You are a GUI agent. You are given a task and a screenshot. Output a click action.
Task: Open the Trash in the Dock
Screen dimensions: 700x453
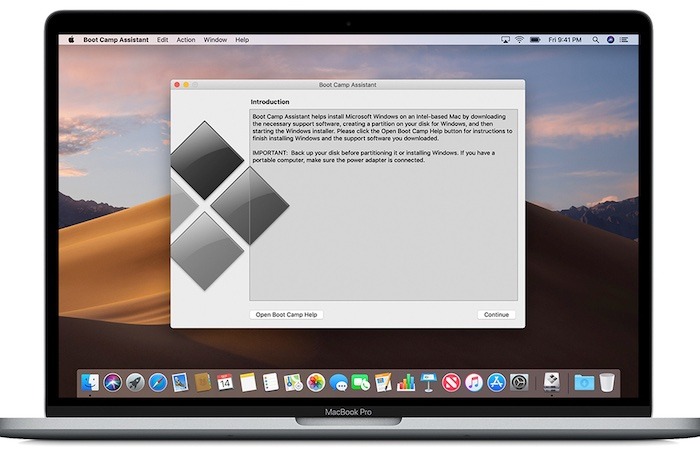608,382
